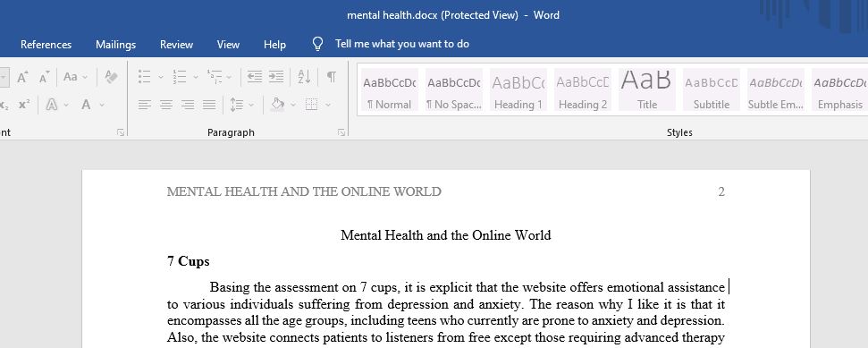This screenshot has width=868, height=348.
Task: Expand the Change Case dropdown arrow
Action: 85,77
